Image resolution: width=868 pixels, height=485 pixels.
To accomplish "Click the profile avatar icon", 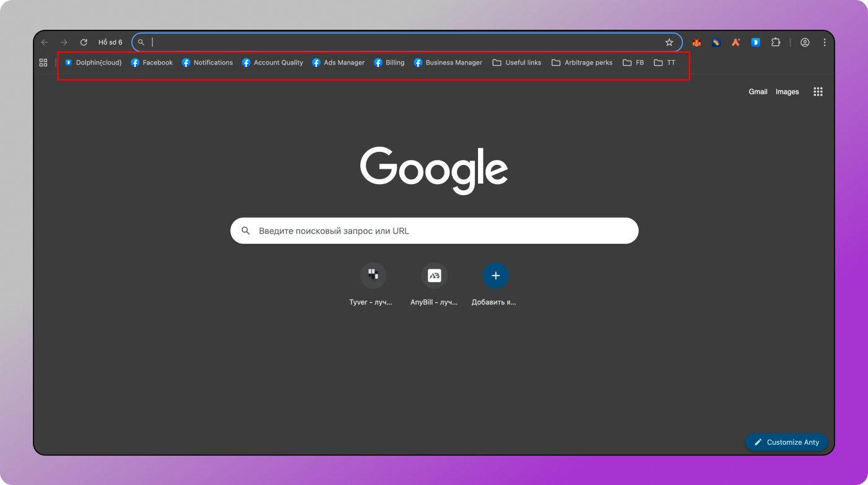I will tap(805, 43).
